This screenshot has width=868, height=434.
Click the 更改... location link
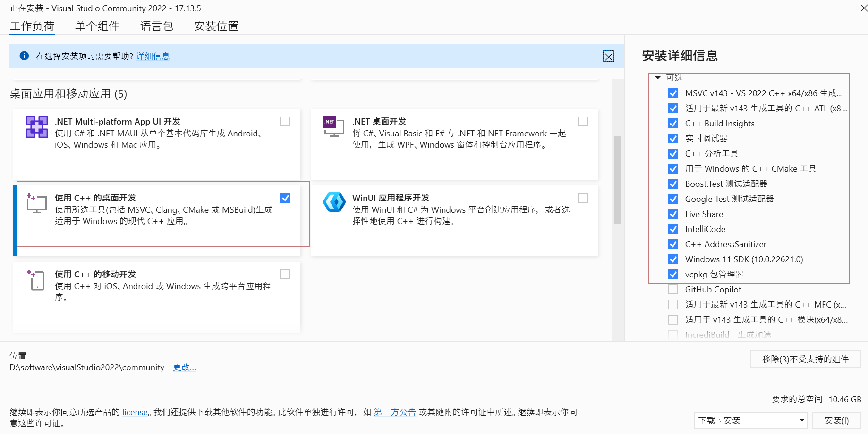coord(184,367)
